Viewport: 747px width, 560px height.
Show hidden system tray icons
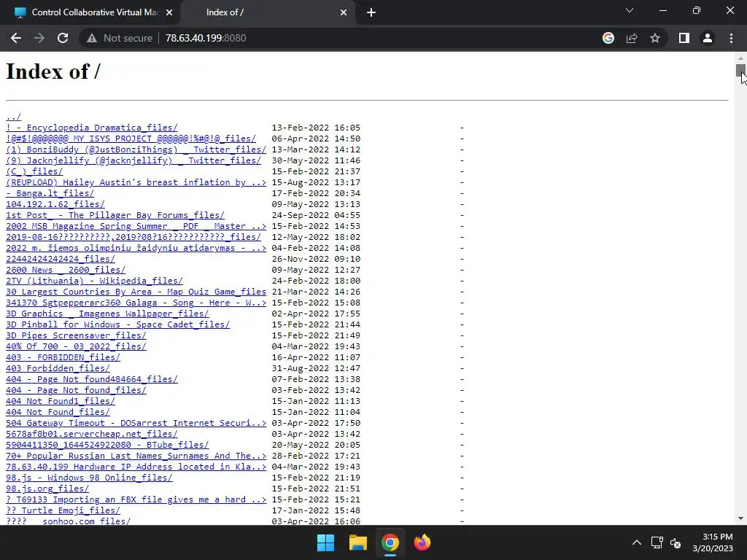pyautogui.click(x=636, y=542)
